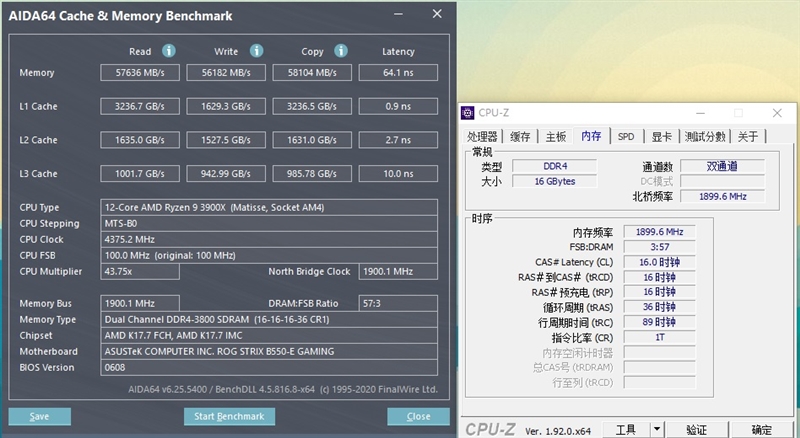Select L3 Cache Write value 942.99 GB/s
800x438 pixels.
[x=226, y=174]
